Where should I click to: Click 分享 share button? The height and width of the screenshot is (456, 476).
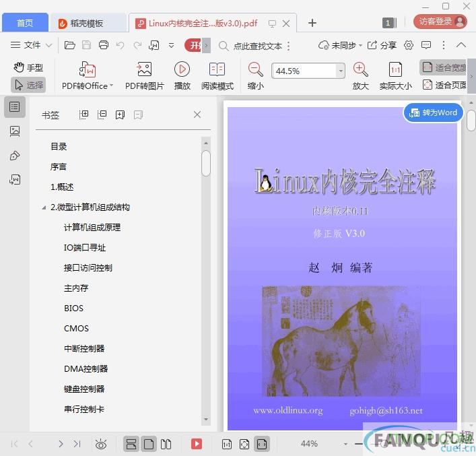pyautogui.click(x=382, y=45)
